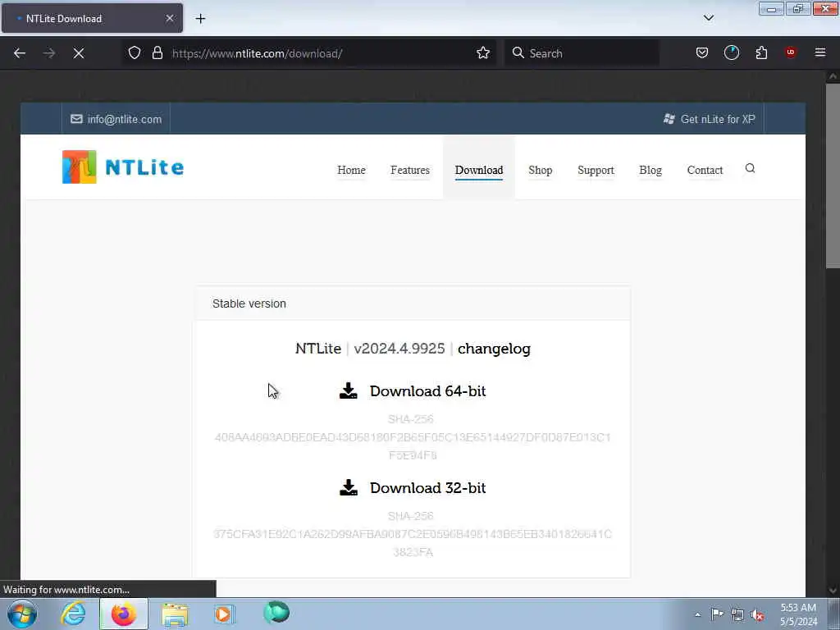
Task: Close the NTLite Download tab
Action: [170, 18]
